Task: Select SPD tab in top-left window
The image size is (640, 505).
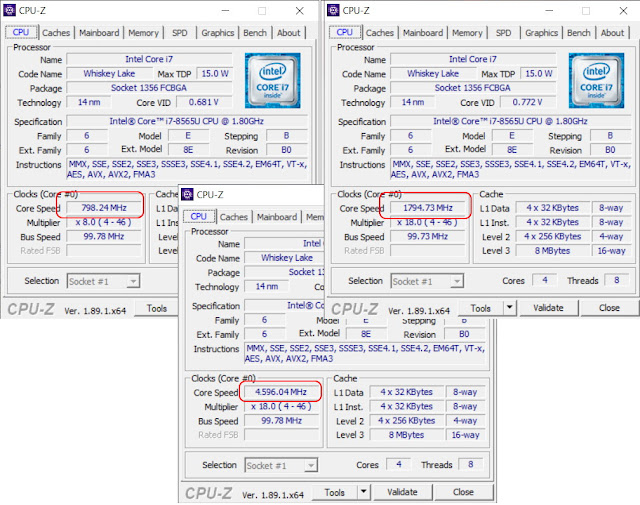Action: pyautogui.click(x=180, y=33)
